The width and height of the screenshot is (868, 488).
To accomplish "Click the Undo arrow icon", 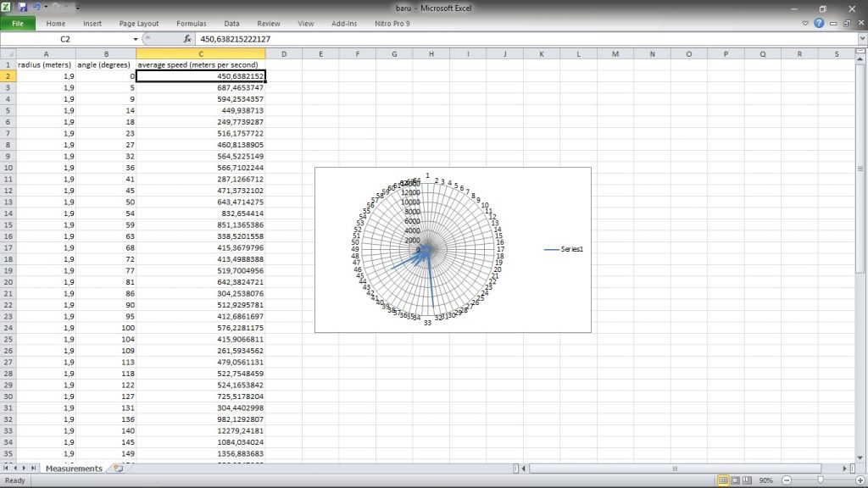I will coord(36,7).
